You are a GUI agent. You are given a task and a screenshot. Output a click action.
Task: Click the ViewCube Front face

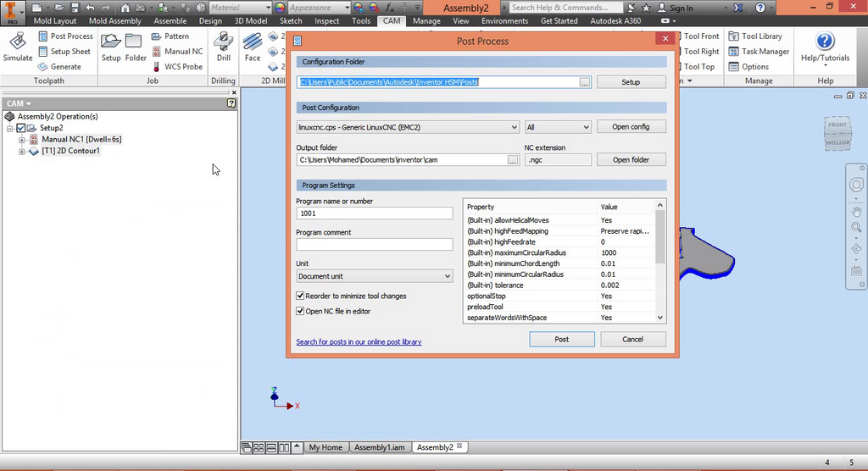pos(837,125)
